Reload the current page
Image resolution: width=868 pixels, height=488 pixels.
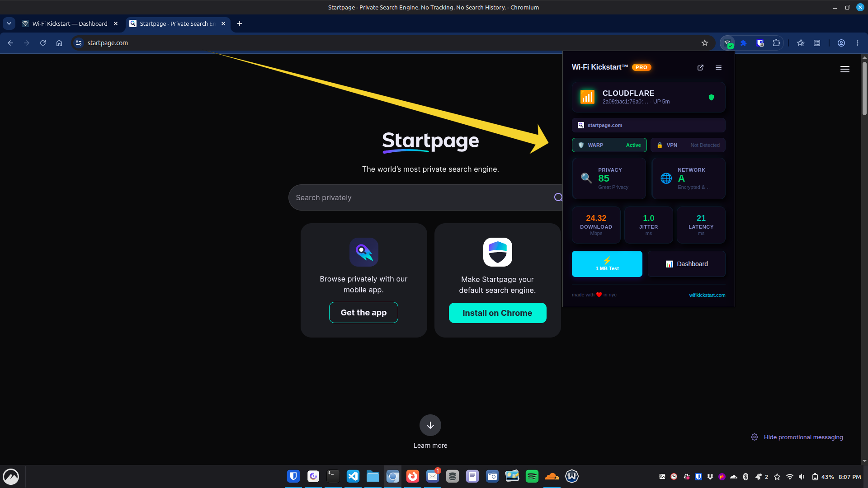(43, 43)
